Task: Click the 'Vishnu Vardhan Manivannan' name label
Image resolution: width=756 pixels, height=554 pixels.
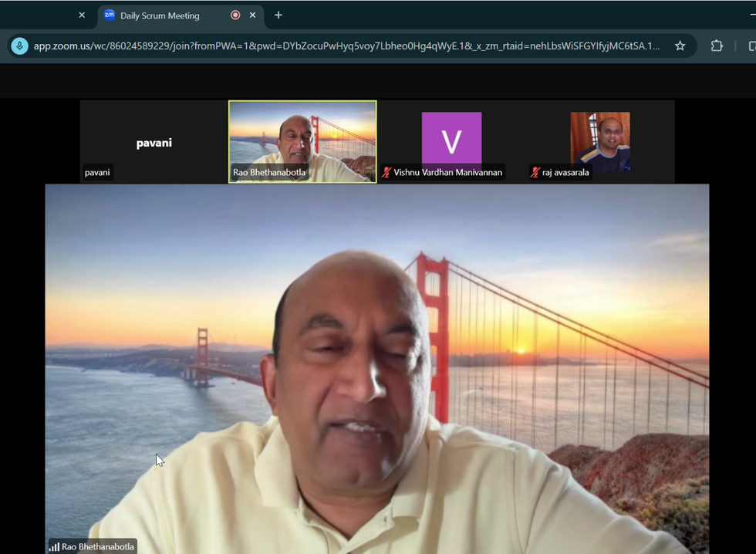Action: pos(448,172)
